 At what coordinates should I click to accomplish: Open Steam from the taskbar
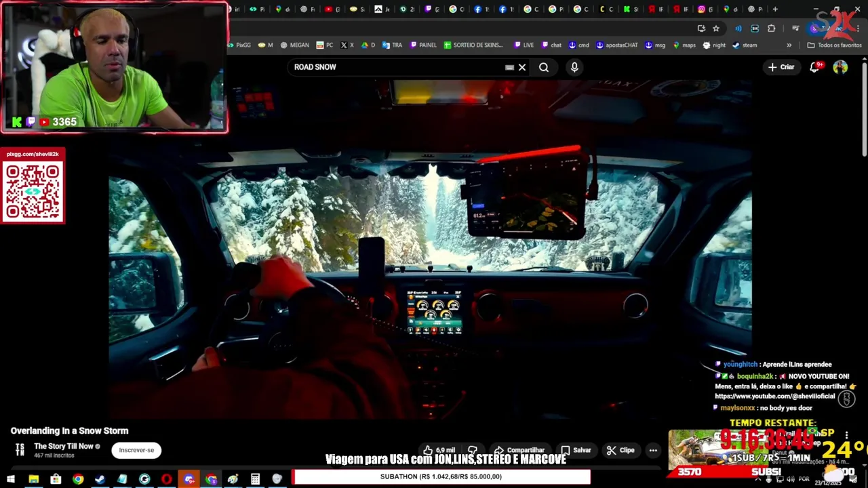coord(100,479)
